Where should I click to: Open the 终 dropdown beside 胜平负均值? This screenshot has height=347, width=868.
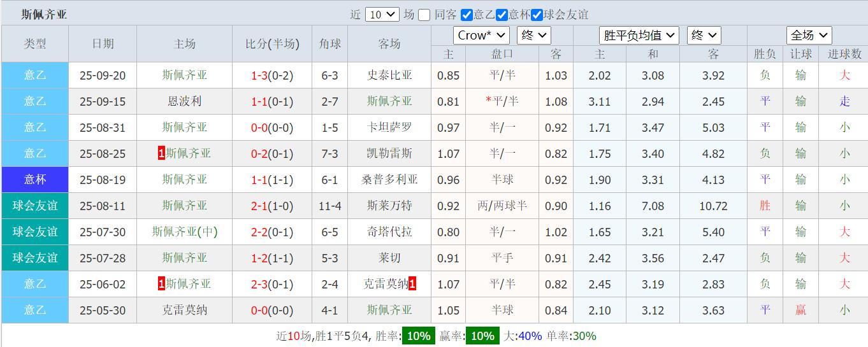[x=704, y=35]
